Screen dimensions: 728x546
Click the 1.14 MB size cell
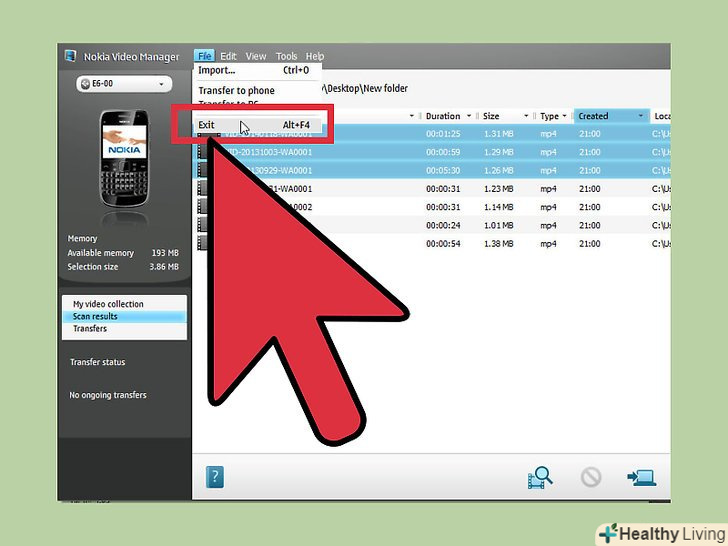tap(499, 207)
